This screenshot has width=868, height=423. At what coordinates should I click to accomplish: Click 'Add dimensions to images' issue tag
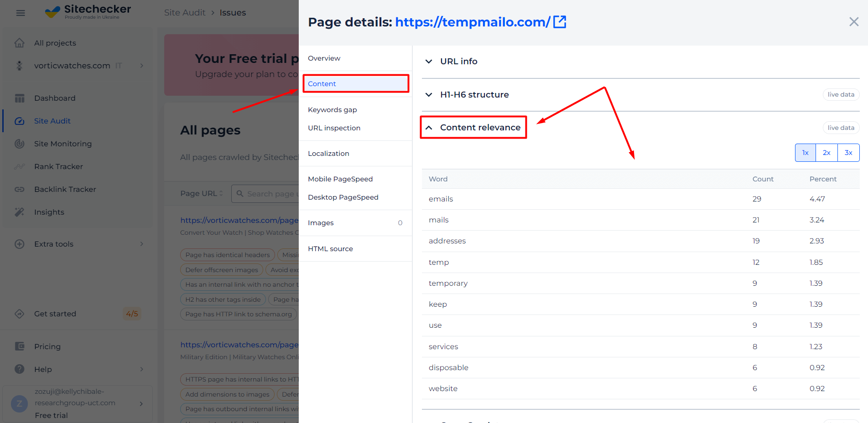227,394
